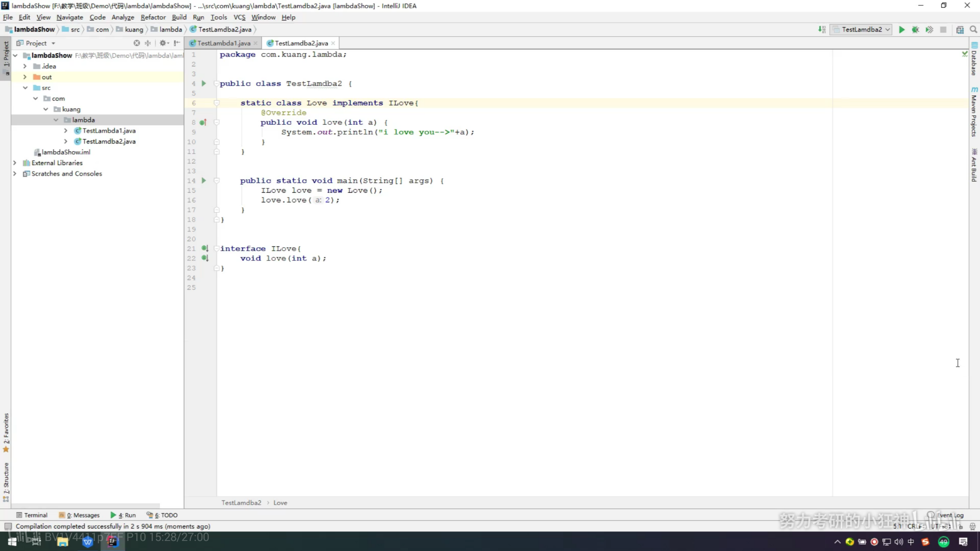Open the Structure tool window

(6, 482)
